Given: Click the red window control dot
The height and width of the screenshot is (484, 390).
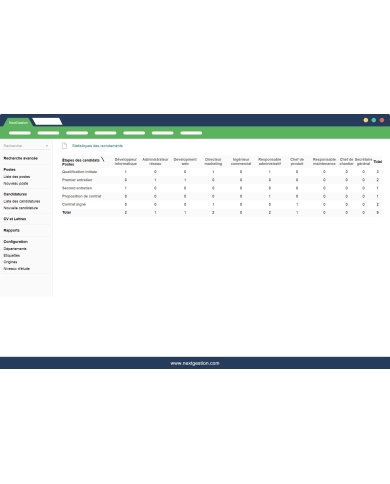Looking at the screenshot, I should click(x=382, y=120).
